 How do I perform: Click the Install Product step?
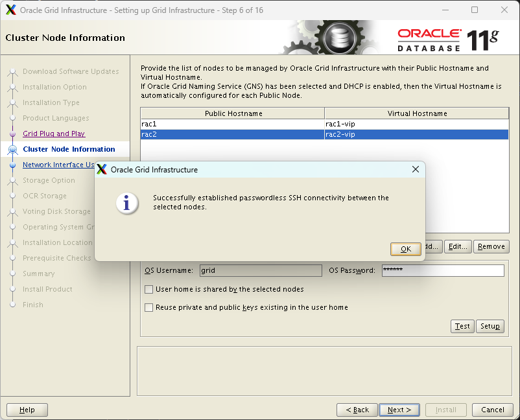tap(47, 289)
